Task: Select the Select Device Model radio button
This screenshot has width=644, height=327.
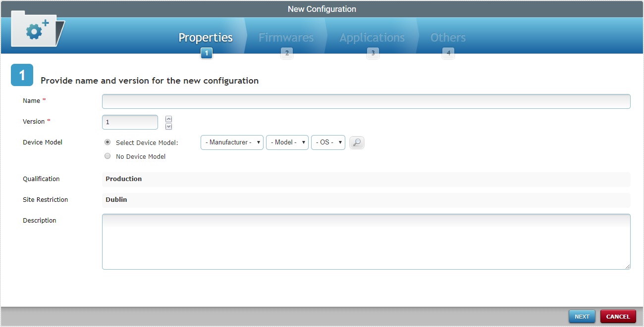Action: [107, 141]
